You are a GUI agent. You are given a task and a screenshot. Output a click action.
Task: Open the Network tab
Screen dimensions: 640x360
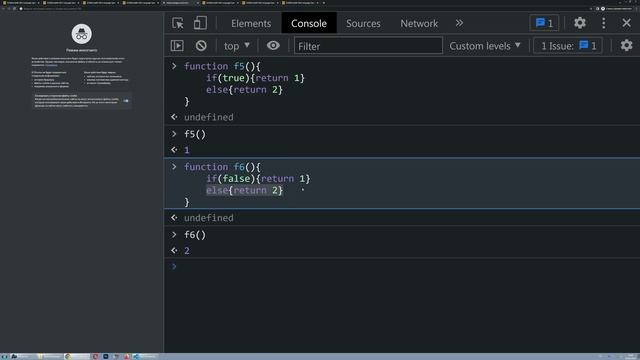419,23
